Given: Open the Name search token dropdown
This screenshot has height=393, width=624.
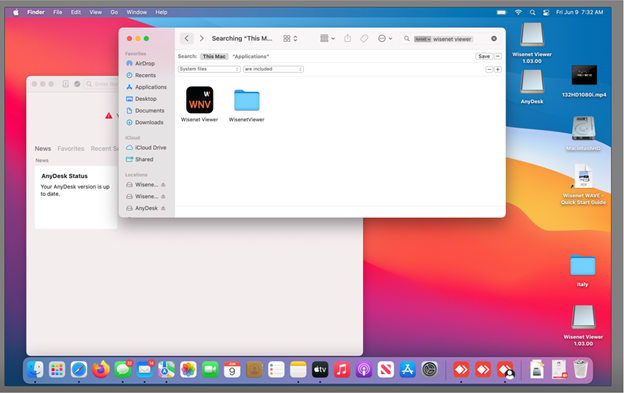Looking at the screenshot, I should (x=422, y=39).
